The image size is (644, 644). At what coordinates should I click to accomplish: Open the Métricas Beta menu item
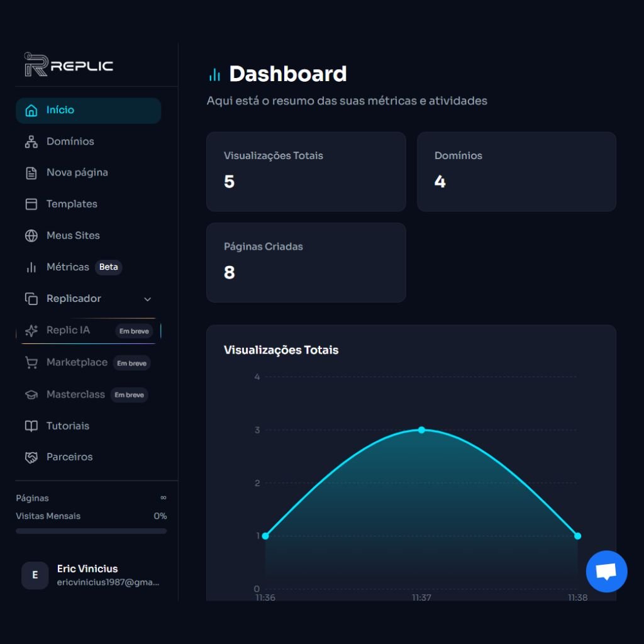click(68, 267)
